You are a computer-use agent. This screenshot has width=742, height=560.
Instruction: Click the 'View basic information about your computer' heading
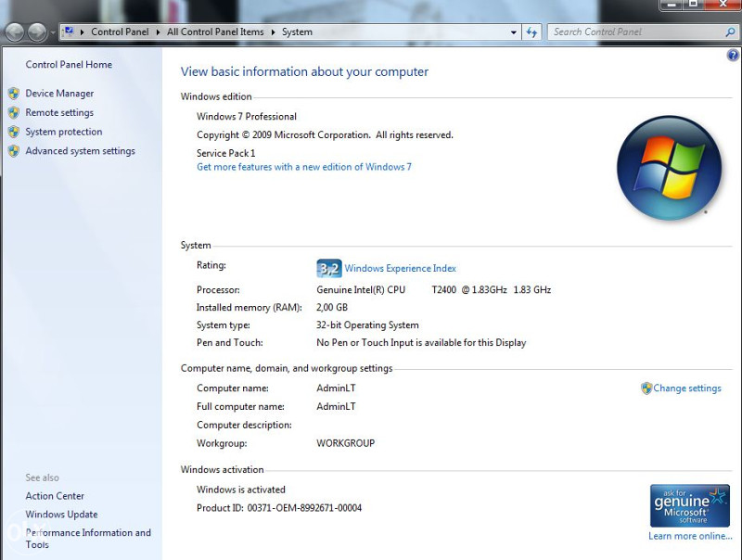click(304, 71)
